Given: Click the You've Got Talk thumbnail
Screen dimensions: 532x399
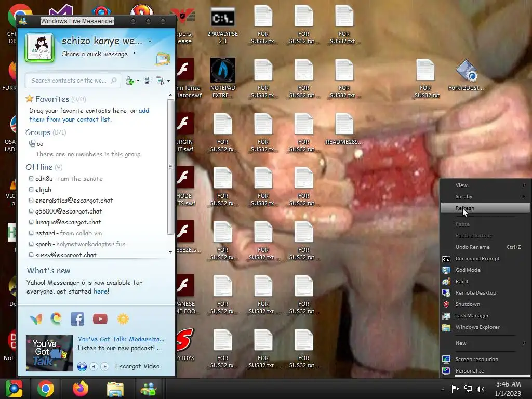Looking at the screenshot, I should tap(49, 353).
